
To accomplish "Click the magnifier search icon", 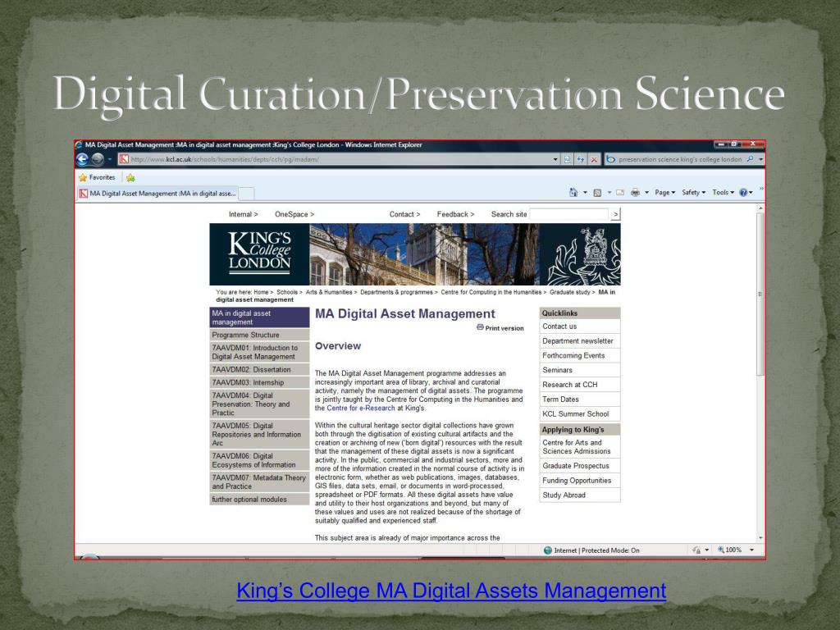I will click(x=750, y=159).
